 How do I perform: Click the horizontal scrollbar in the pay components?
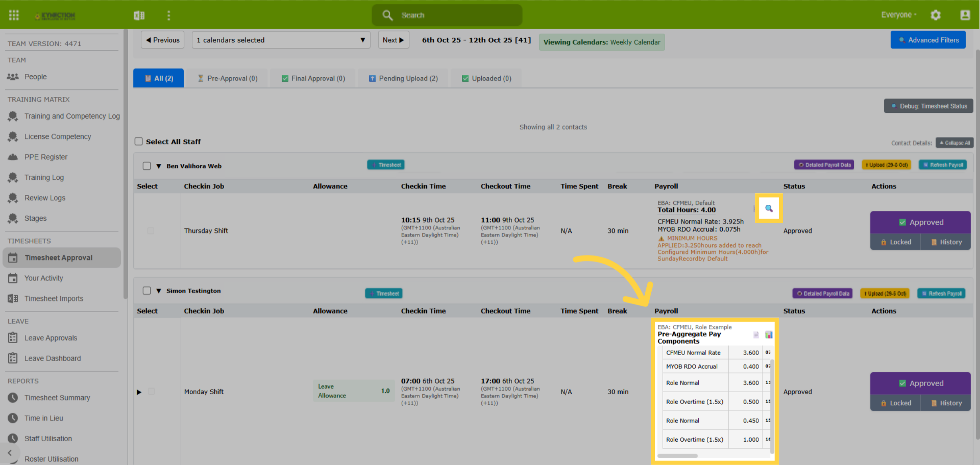(x=677, y=456)
